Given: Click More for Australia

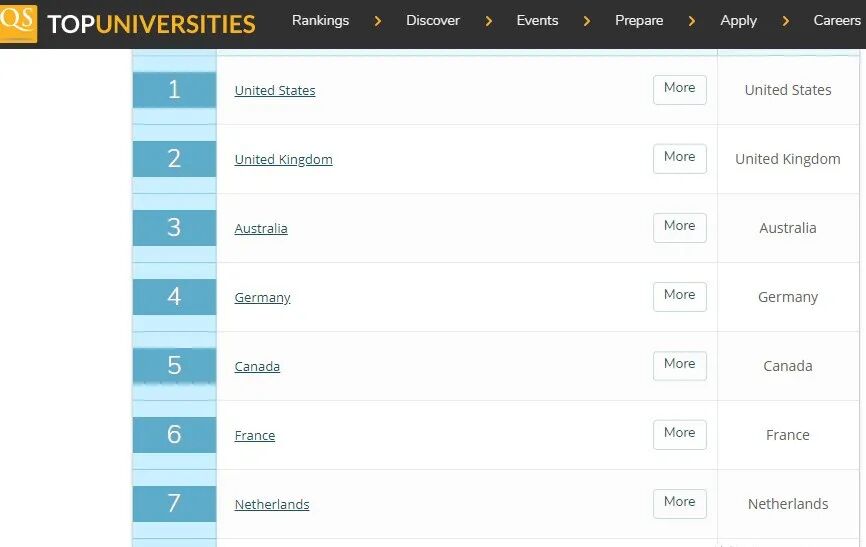Looking at the screenshot, I should coord(679,228).
